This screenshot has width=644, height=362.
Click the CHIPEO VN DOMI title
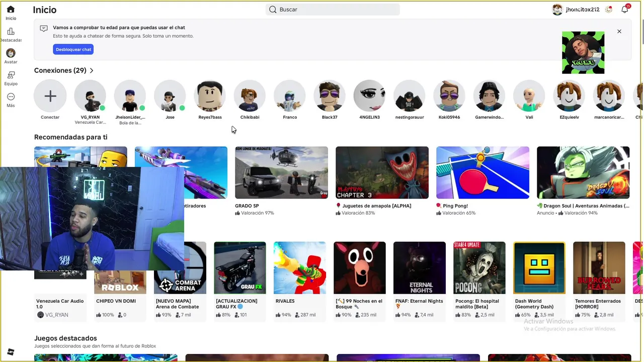(x=116, y=301)
